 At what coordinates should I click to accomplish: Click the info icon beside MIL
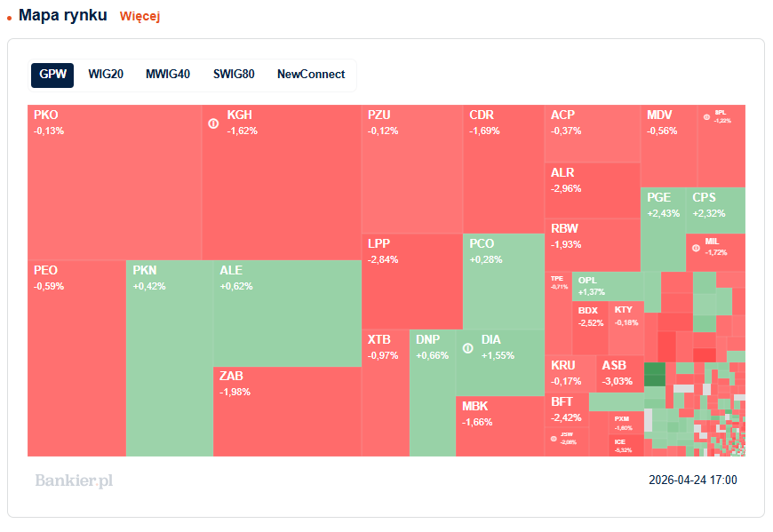(696, 248)
